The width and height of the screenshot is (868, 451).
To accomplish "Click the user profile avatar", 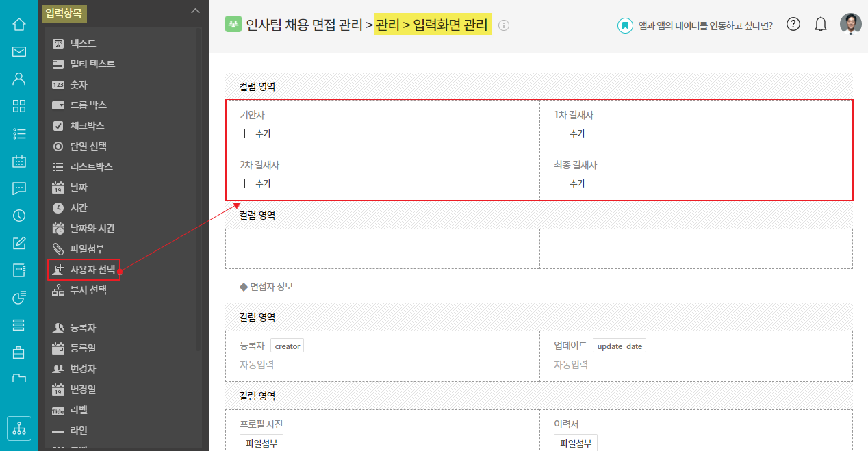I will [x=851, y=25].
